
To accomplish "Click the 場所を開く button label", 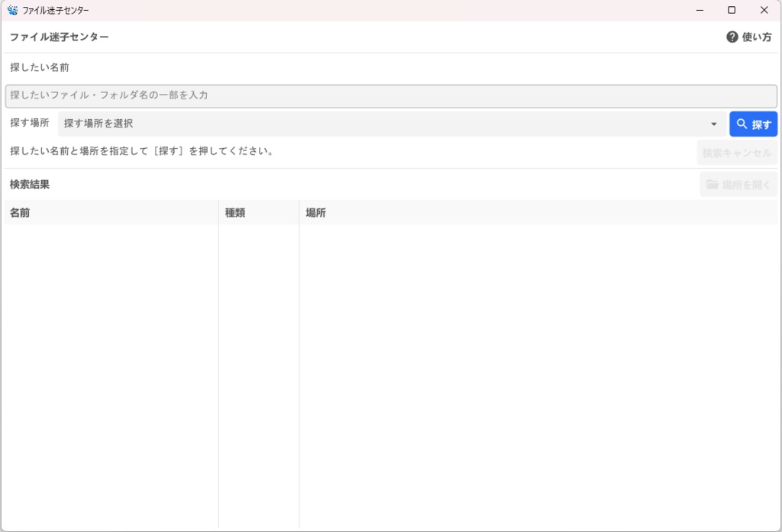I will [x=746, y=185].
